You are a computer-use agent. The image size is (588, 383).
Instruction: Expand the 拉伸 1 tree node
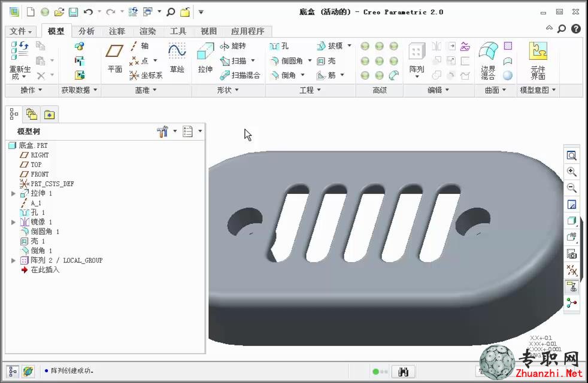[13, 194]
